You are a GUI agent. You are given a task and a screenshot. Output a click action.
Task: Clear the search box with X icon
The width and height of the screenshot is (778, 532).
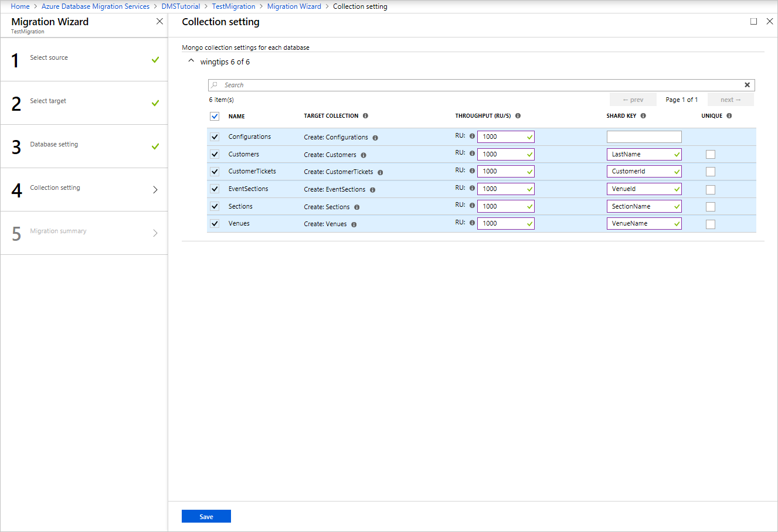(x=747, y=85)
